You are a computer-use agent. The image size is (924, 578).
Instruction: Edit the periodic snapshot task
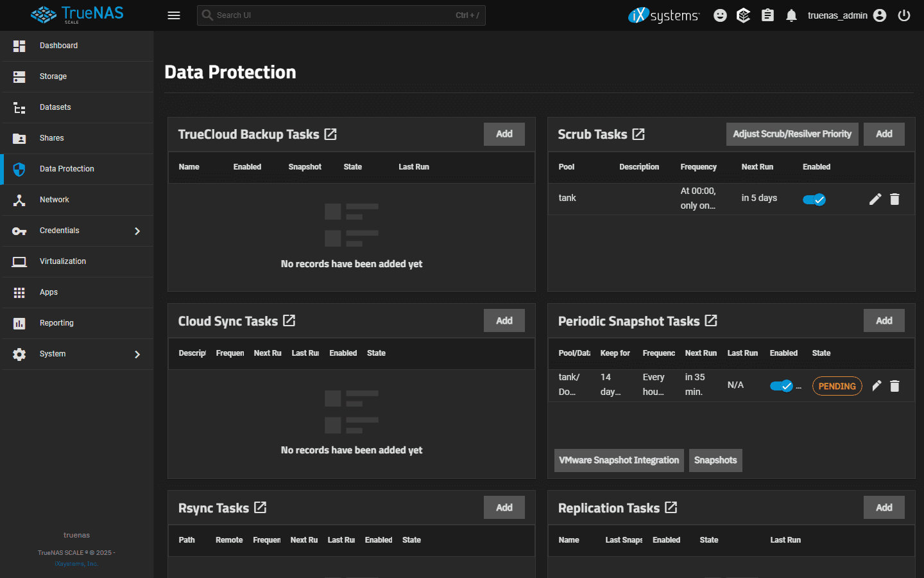(877, 386)
